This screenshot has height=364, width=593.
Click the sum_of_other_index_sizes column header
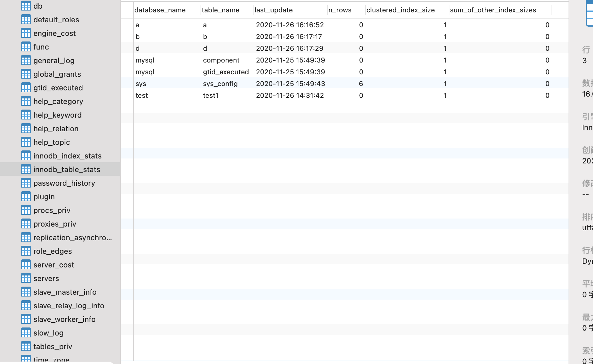coord(493,10)
